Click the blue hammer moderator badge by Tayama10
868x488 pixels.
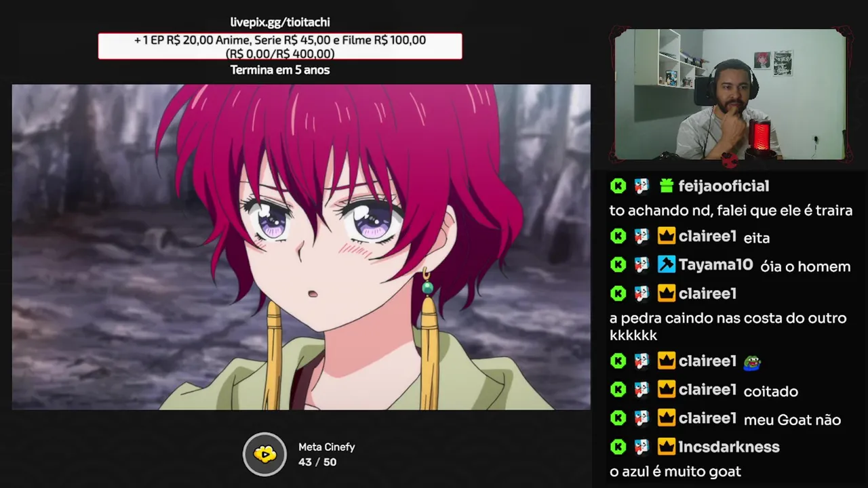point(667,264)
